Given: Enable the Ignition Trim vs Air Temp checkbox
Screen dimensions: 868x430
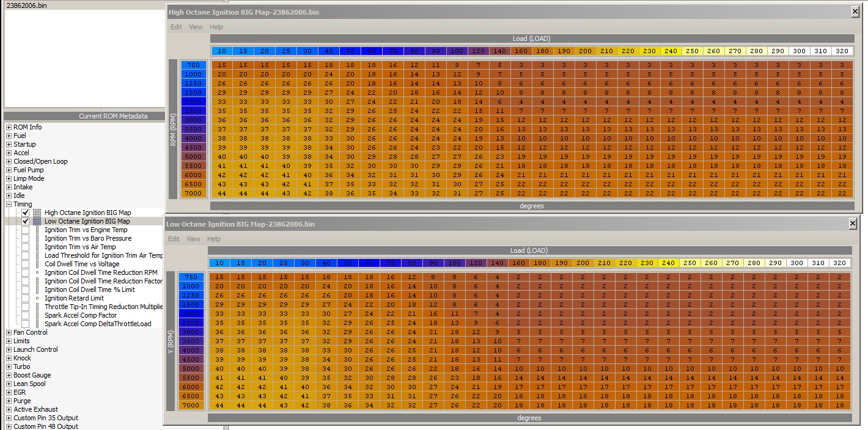Looking at the screenshot, I should pyautogui.click(x=25, y=247).
